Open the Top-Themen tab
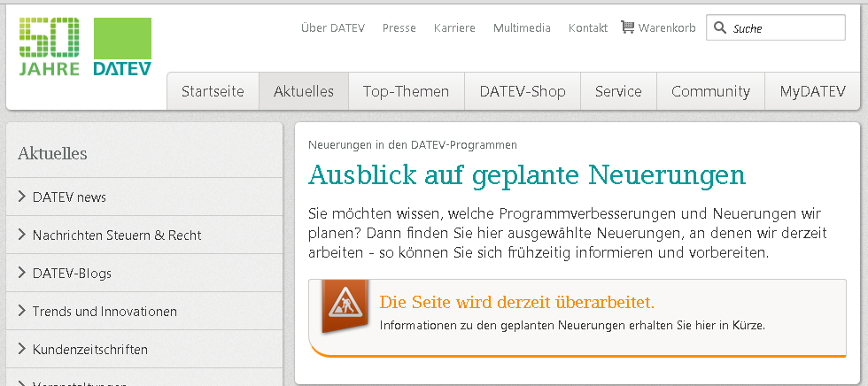Screen dimensions: 868x386 tap(407, 91)
